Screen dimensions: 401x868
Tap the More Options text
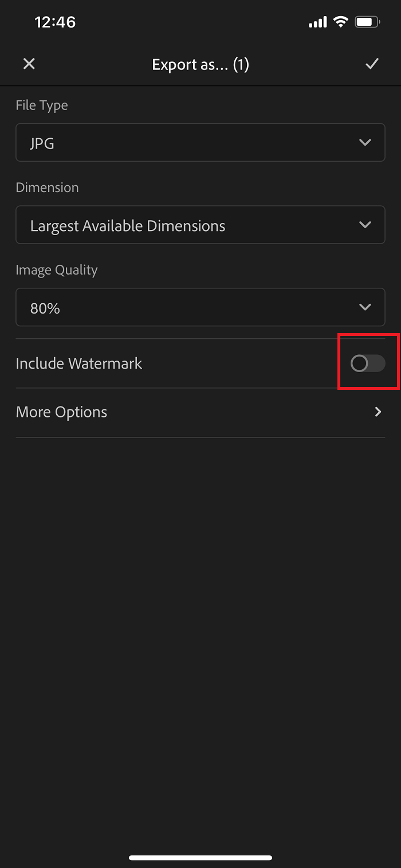(61, 412)
